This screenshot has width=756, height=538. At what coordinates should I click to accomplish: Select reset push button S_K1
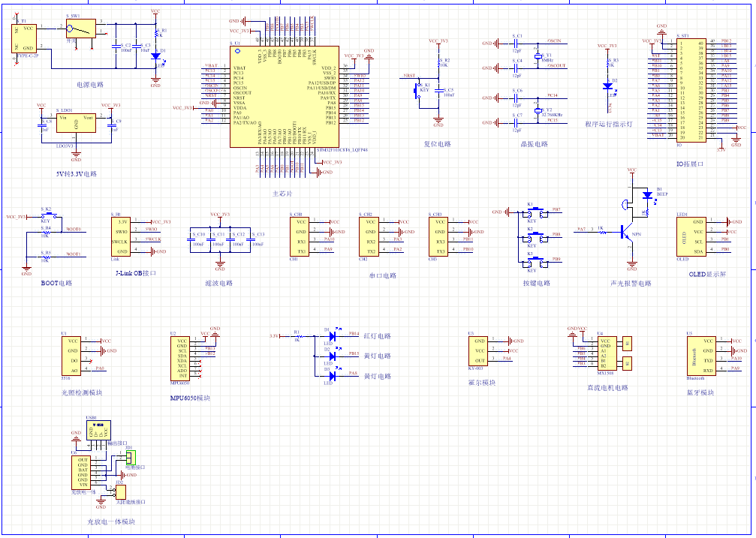pyautogui.click(x=417, y=91)
